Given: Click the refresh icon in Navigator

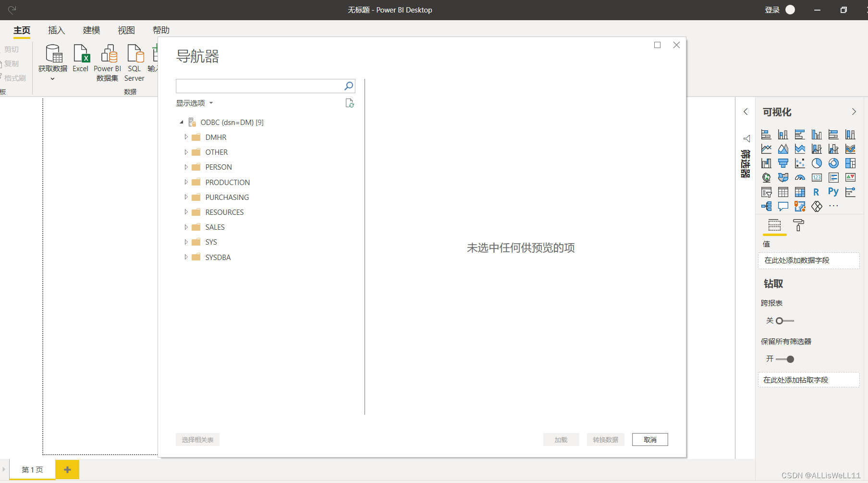Looking at the screenshot, I should [350, 103].
